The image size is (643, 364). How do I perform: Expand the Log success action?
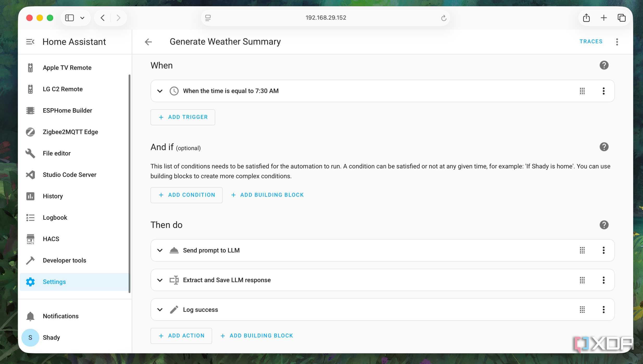[x=160, y=310]
